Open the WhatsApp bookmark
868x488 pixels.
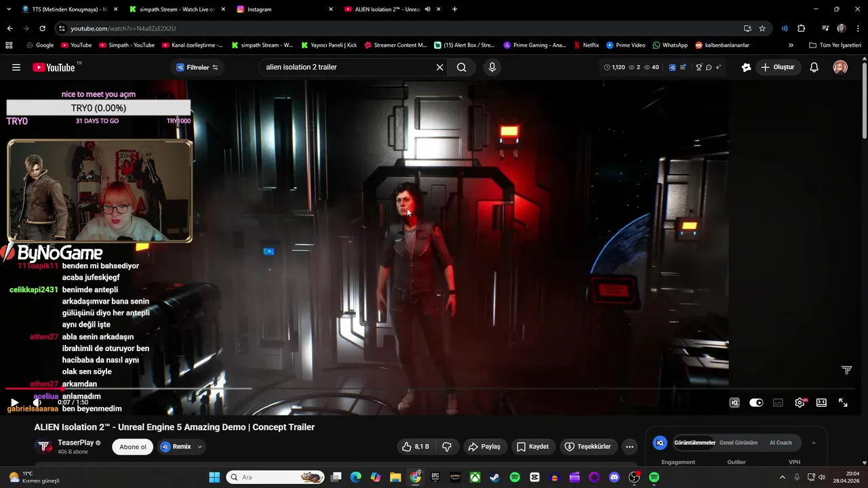(670, 45)
